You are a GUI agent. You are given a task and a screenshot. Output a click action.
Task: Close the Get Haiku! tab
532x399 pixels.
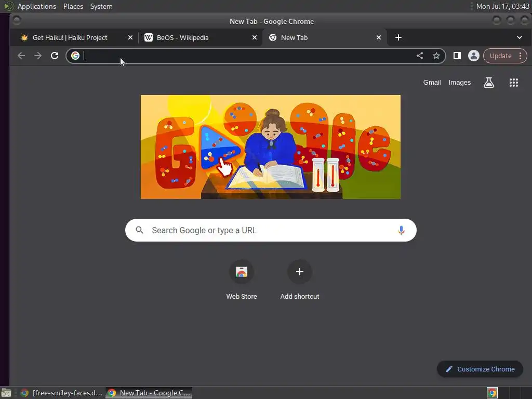[x=130, y=37]
